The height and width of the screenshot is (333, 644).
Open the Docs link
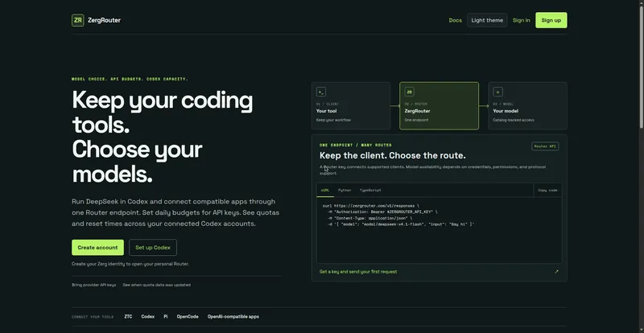(455, 20)
